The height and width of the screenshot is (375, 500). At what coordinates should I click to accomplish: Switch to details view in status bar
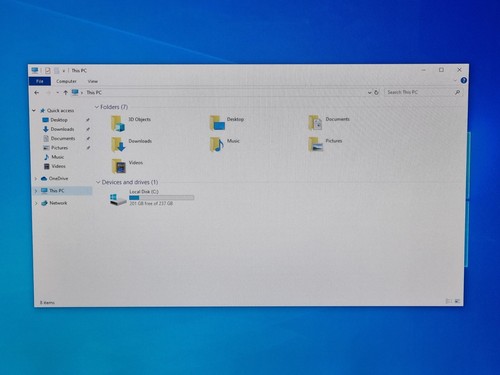tap(449, 301)
